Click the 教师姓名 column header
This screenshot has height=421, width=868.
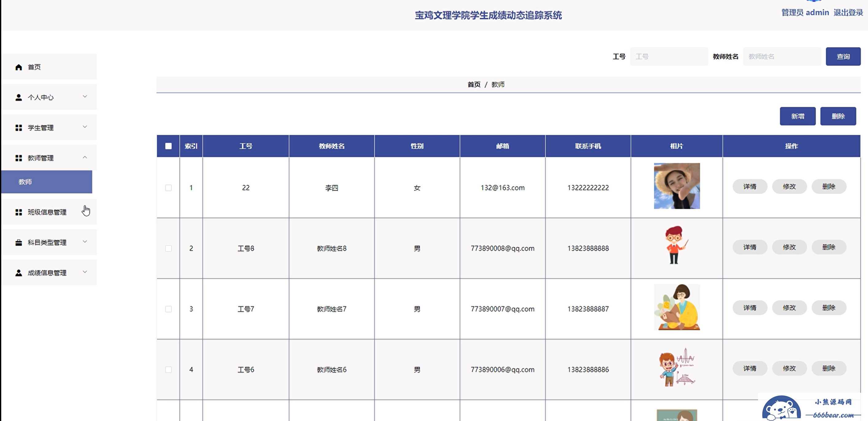332,146
